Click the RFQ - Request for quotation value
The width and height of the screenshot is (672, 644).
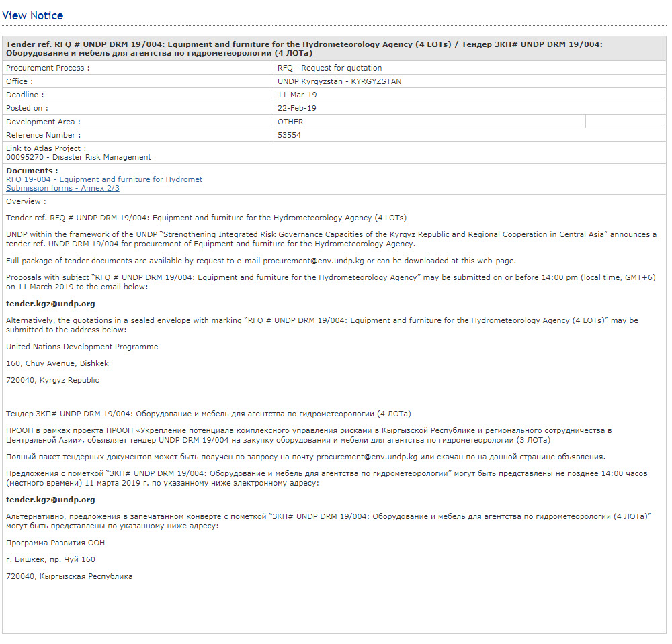329,68
